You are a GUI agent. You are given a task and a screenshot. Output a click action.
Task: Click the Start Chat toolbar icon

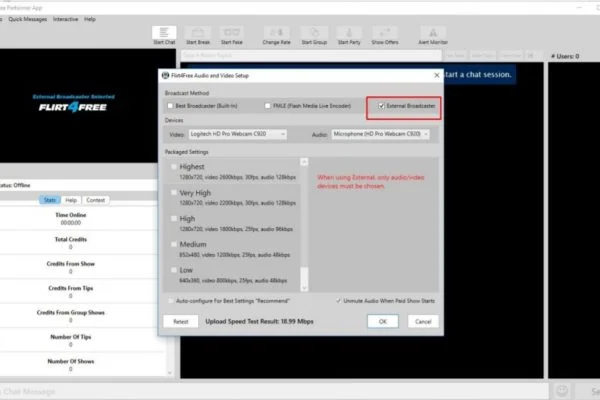(x=164, y=36)
